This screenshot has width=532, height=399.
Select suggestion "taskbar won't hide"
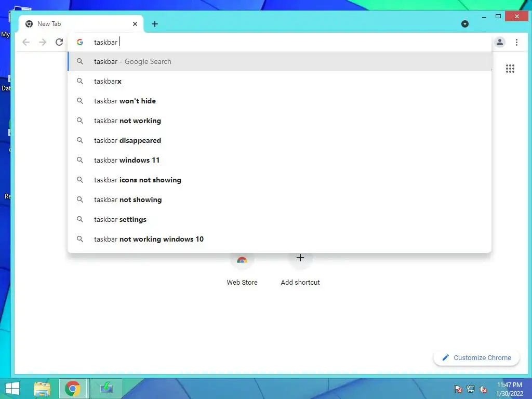[x=280, y=101]
